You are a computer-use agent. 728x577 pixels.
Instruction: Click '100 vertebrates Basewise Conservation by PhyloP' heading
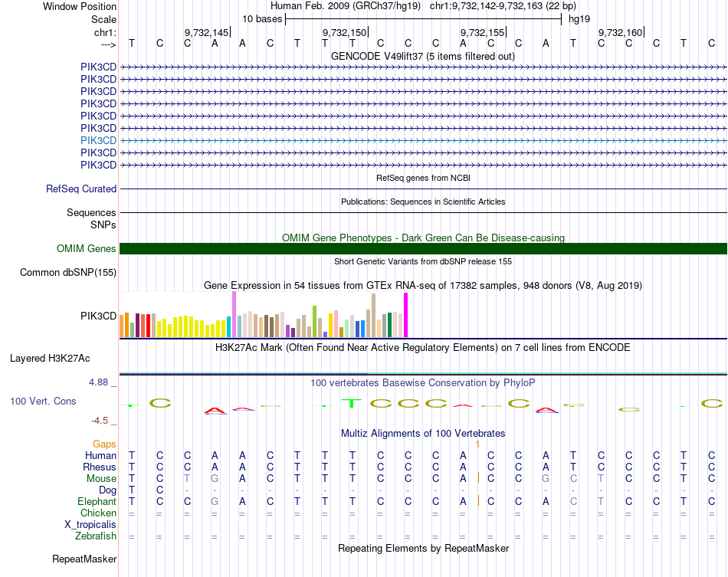tap(423, 383)
